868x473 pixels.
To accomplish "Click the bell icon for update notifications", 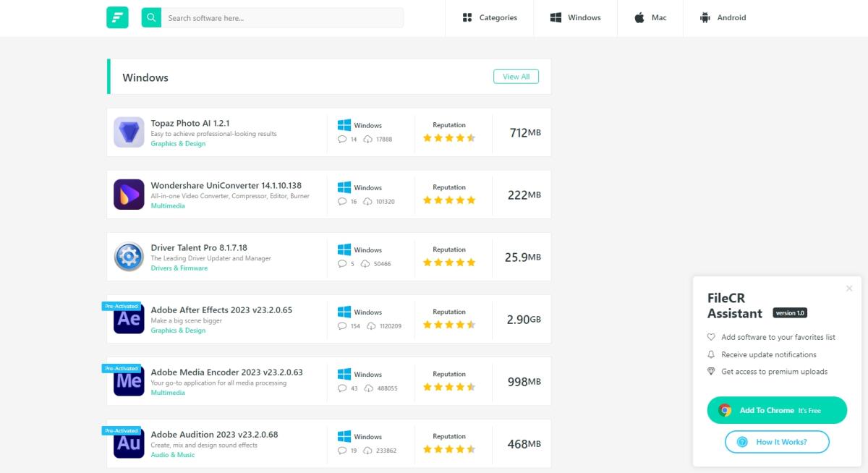I will point(711,354).
